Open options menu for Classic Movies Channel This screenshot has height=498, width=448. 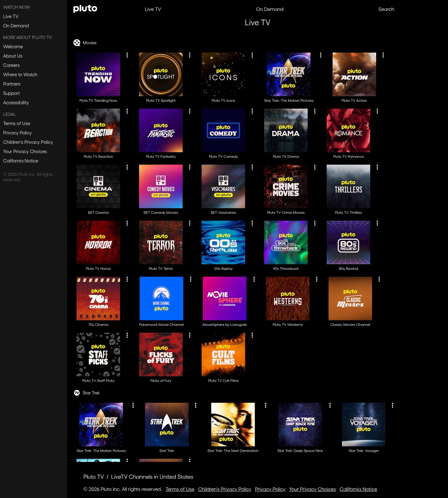click(x=379, y=279)
